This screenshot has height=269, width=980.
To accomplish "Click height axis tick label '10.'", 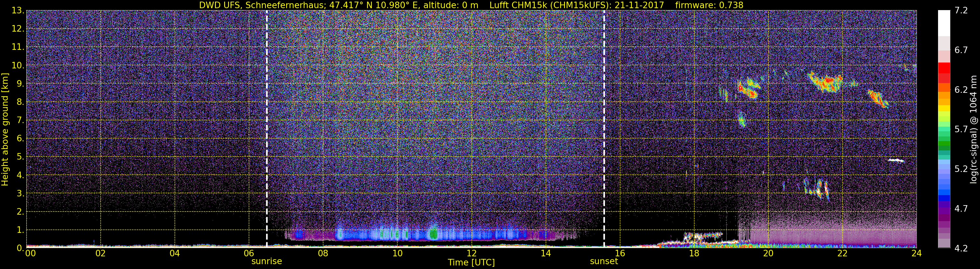I will [x=18, y=65].
